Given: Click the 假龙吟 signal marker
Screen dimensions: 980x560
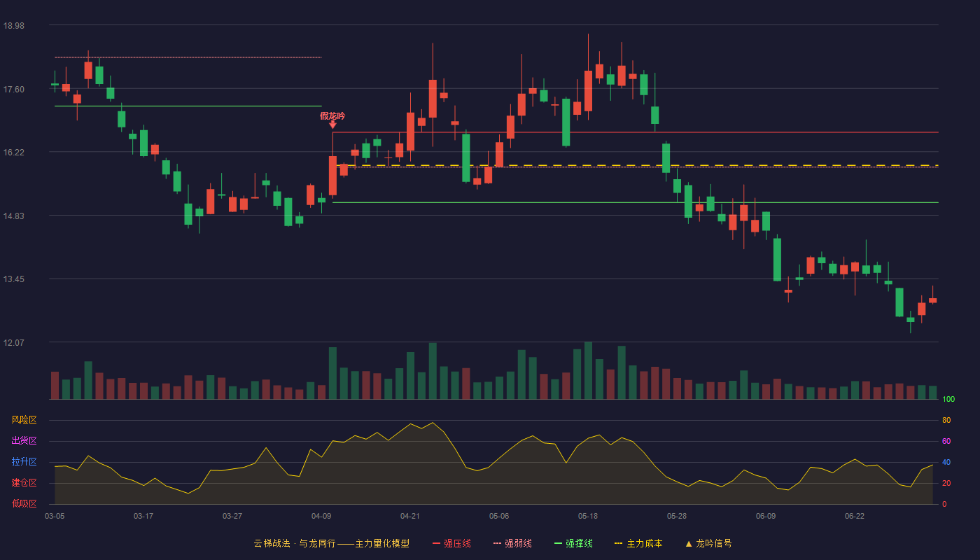Looking at the screenshot, I should 332,116.
